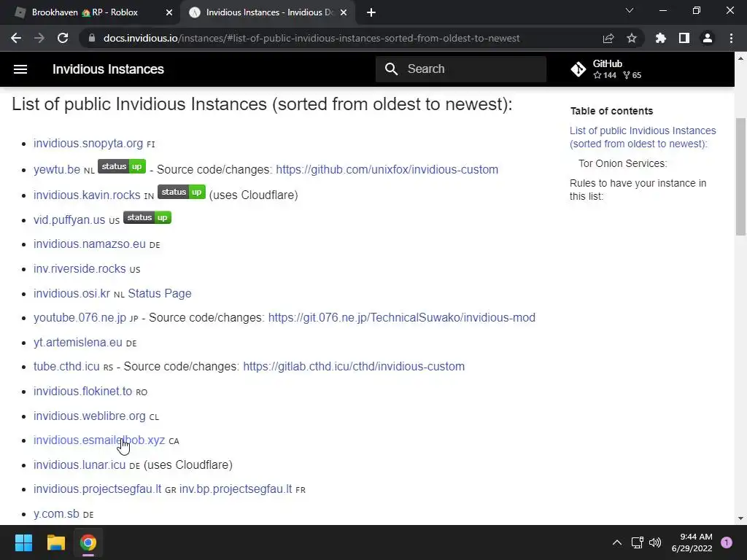Screen dimensions: 747x560
Task: Reload the current page
Action: point(63,38)
